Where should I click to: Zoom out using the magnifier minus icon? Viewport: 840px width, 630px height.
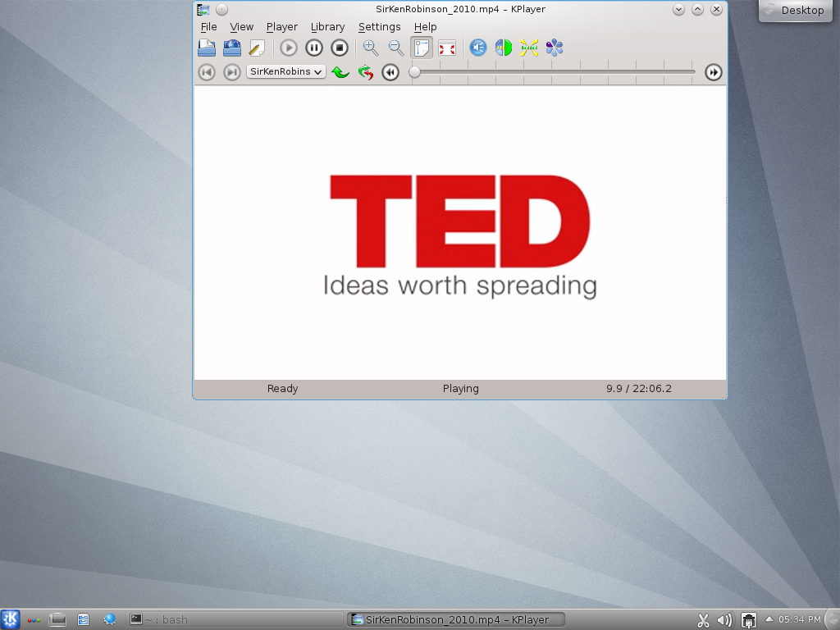[396, 48]
